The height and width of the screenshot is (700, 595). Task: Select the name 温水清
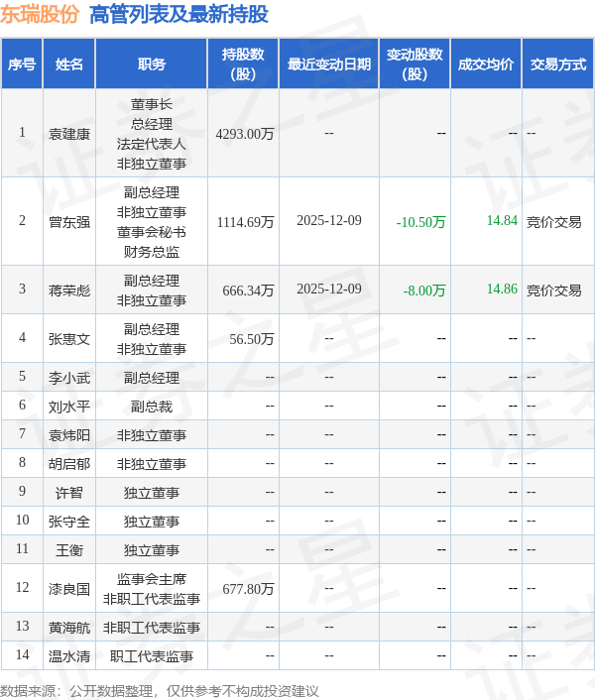click(69, 656)
